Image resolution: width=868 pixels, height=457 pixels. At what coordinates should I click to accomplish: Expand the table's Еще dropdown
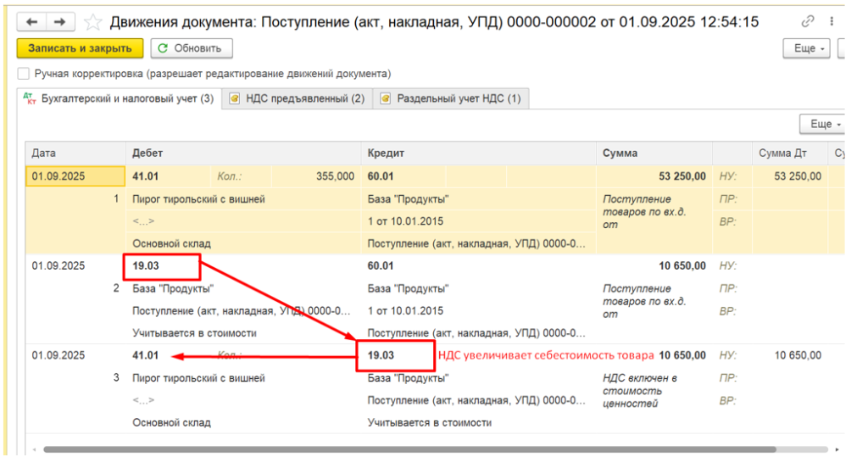(825, 125)
